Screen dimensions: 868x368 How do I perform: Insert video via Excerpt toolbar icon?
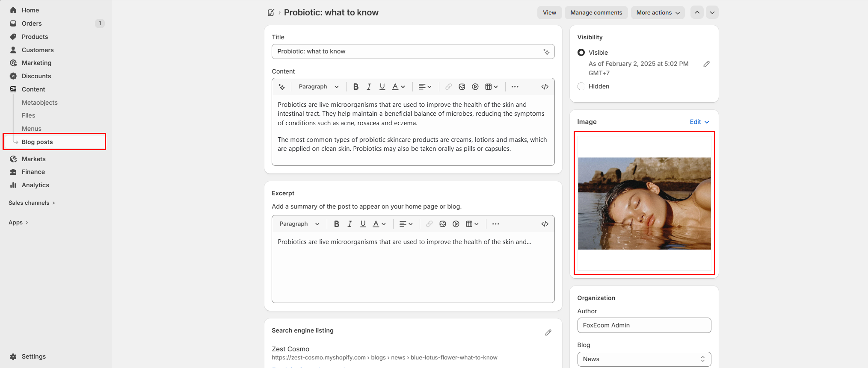pyautogui.click(x=456, y=224)
